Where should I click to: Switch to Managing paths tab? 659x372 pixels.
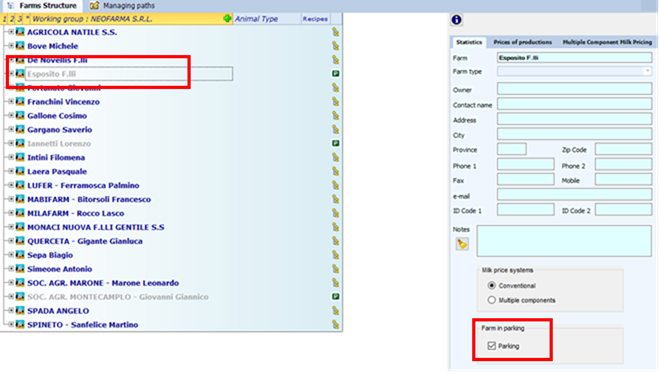[x=123, y=5]
